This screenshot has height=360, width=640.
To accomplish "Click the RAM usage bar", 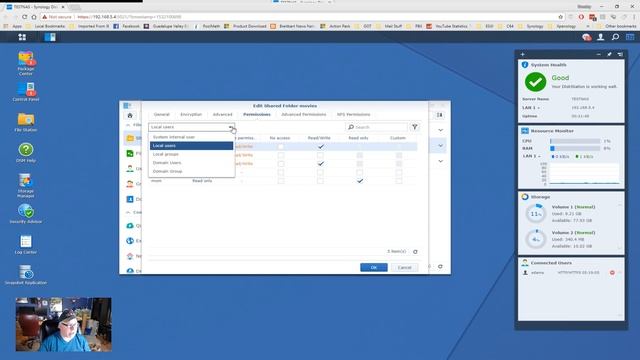I will coord(575,149).
